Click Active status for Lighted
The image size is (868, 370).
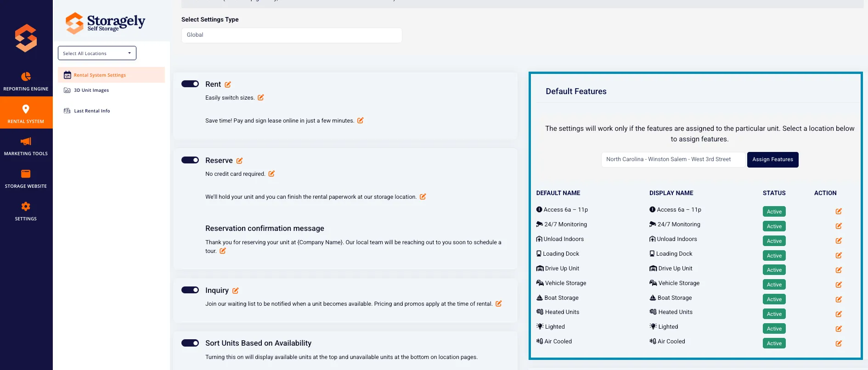tap(774, 329)
